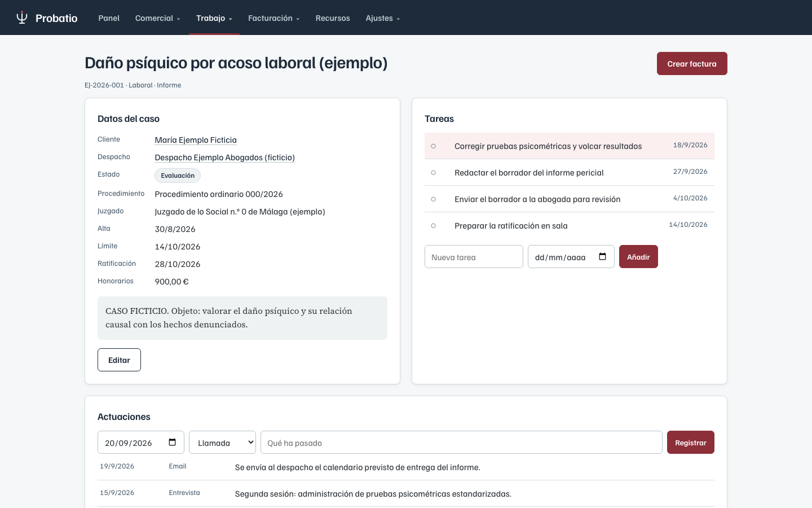This screenshot has height=508, width=812.
Task: Focus the dd/mm/aaaa task date field
Action: (571, 257)
